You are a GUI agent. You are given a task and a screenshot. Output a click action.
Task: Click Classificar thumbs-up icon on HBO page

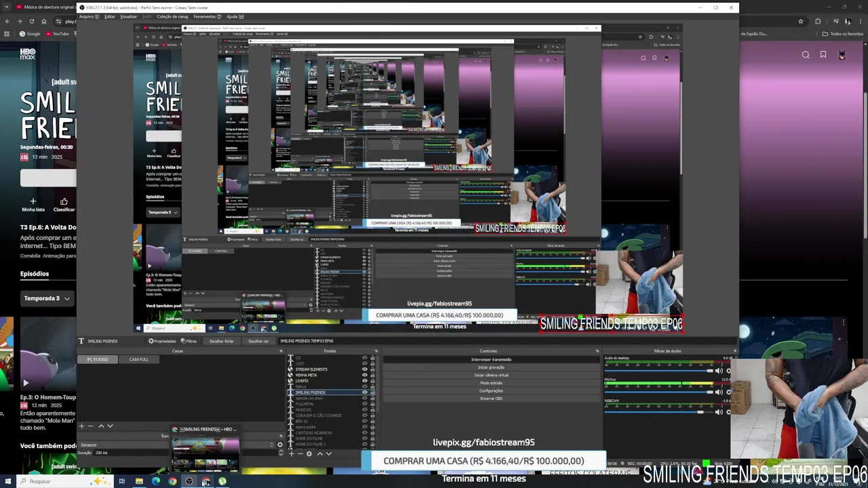[x=64, y=201]
